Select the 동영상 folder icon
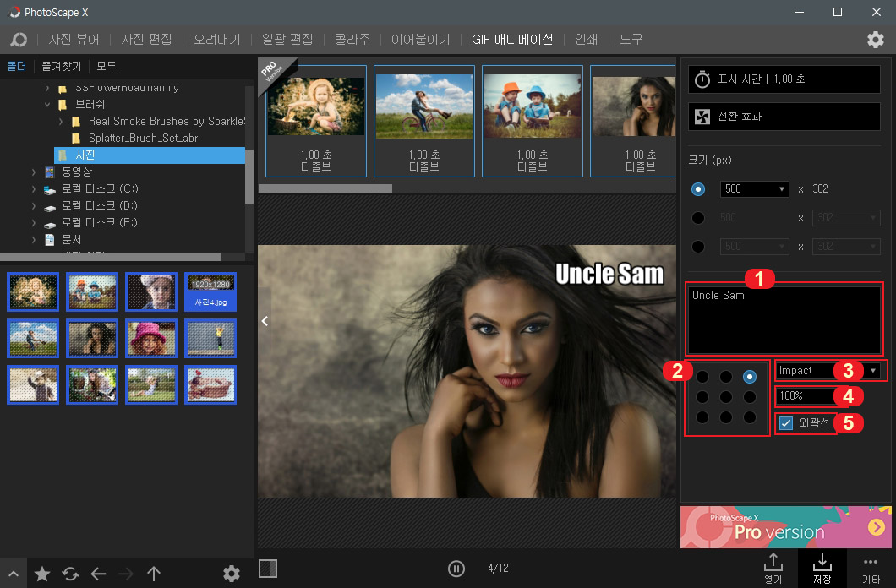The width and height of the screenshot is (896, 588). [x=50, y=171]
